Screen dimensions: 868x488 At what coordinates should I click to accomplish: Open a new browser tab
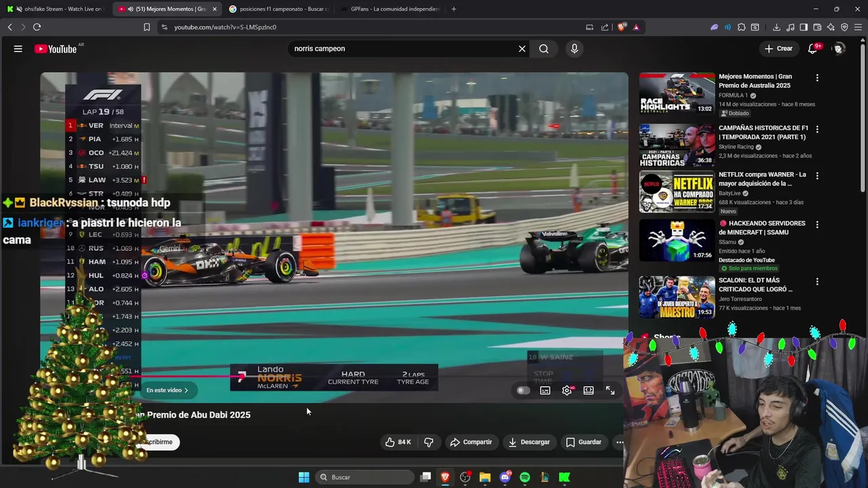(x=454, y=9)
